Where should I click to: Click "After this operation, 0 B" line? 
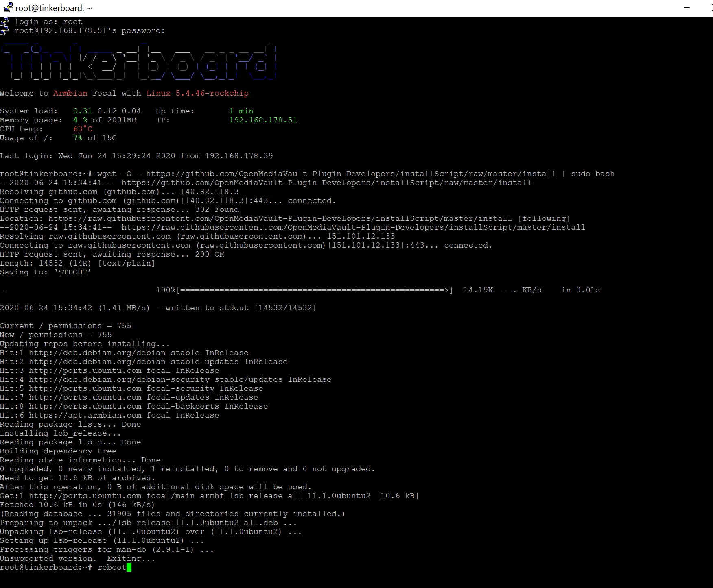156,487
